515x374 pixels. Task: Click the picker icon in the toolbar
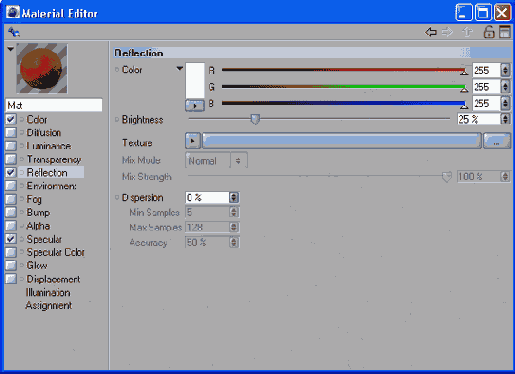click(x=14, y=32)
